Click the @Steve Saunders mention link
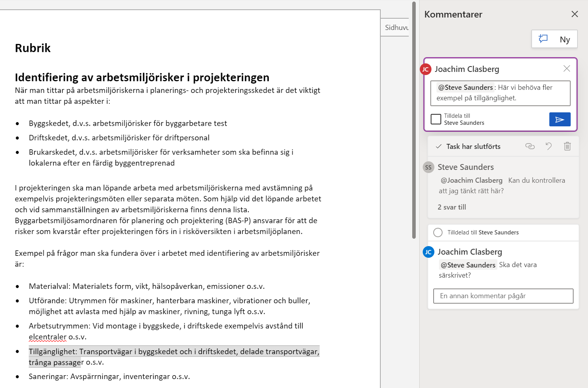The width and height of the screenshot is (588, 388). coord(468,265)
